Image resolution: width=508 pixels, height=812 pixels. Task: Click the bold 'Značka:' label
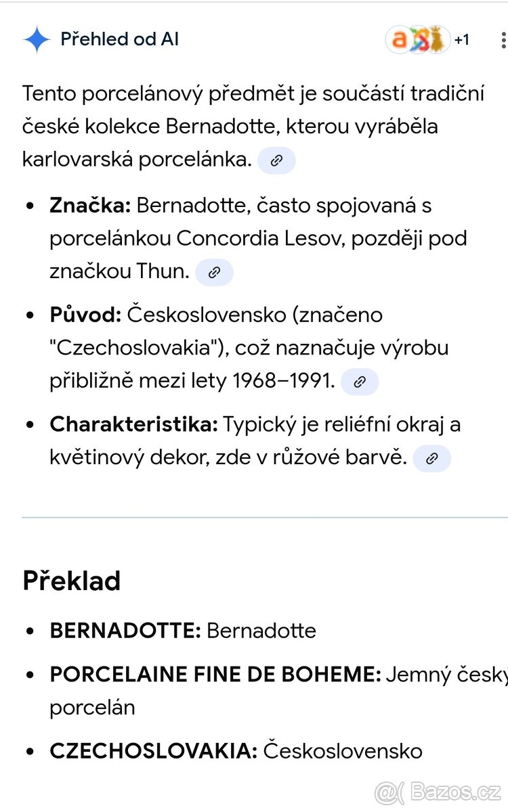click(90, 205)
